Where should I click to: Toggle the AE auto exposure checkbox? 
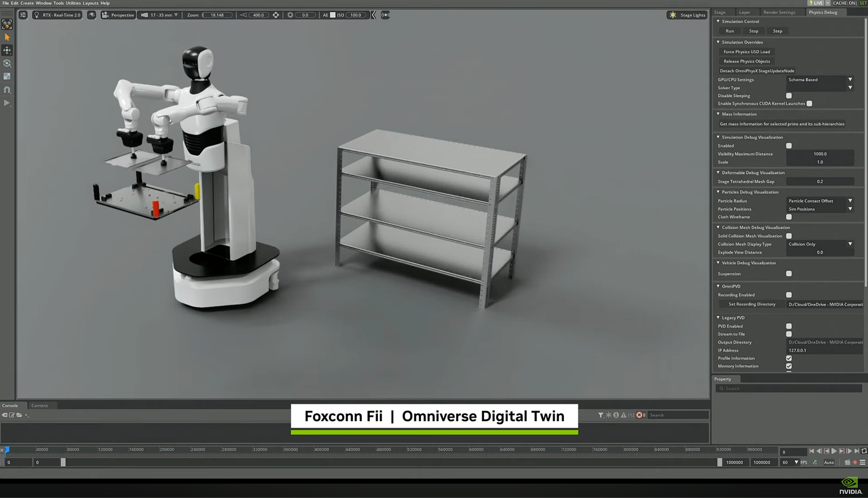click(x=333, y=15)
